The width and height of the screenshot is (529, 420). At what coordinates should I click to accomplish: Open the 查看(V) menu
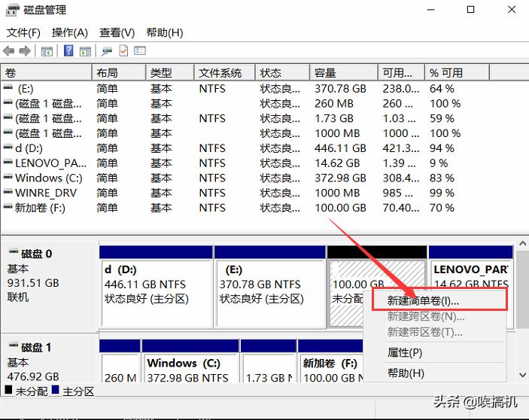tap(117, 32)
